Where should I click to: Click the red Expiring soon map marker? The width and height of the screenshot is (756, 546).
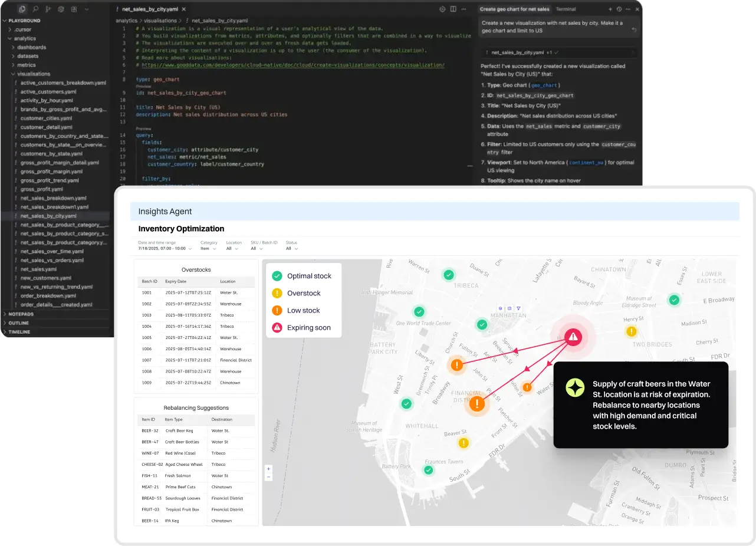pyautogui.click(x=573, y=337)
